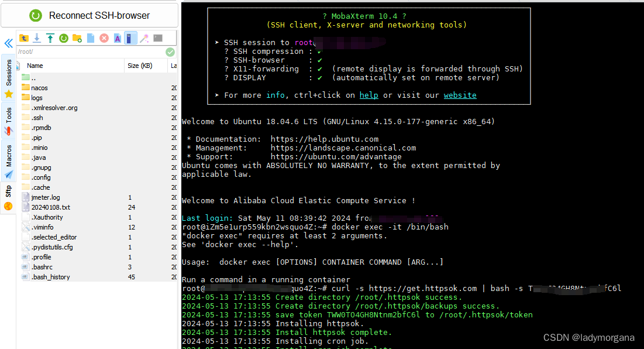
Task: Collapse the sidebar with double chevron
Action: point(9,43)
